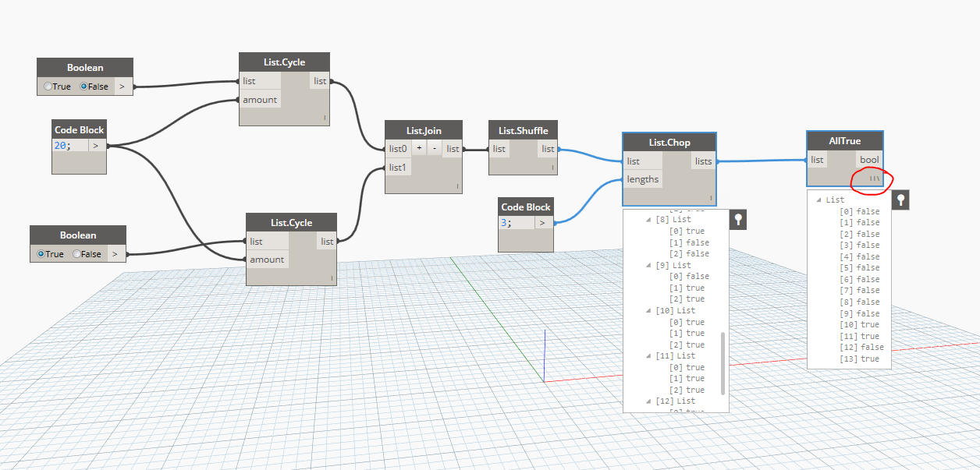Click '[1] false' under [8] List

(690, 242)
